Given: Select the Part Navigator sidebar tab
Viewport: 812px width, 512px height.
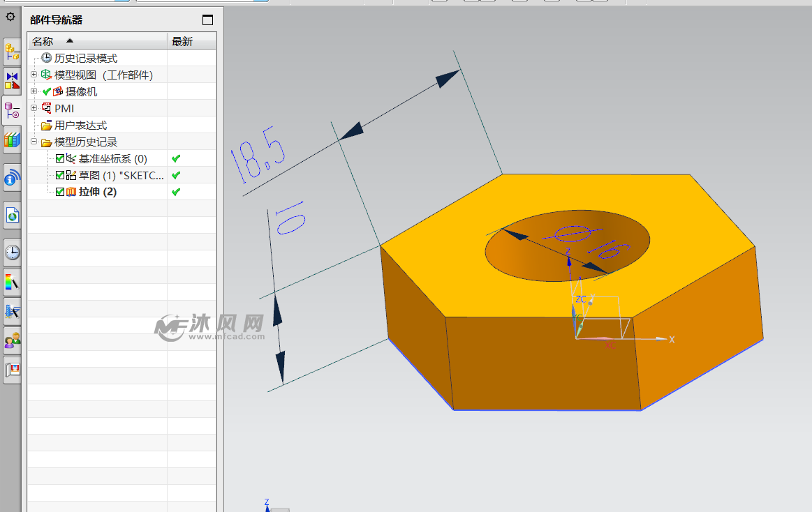Looking at the screenshot, I should 12,110.
